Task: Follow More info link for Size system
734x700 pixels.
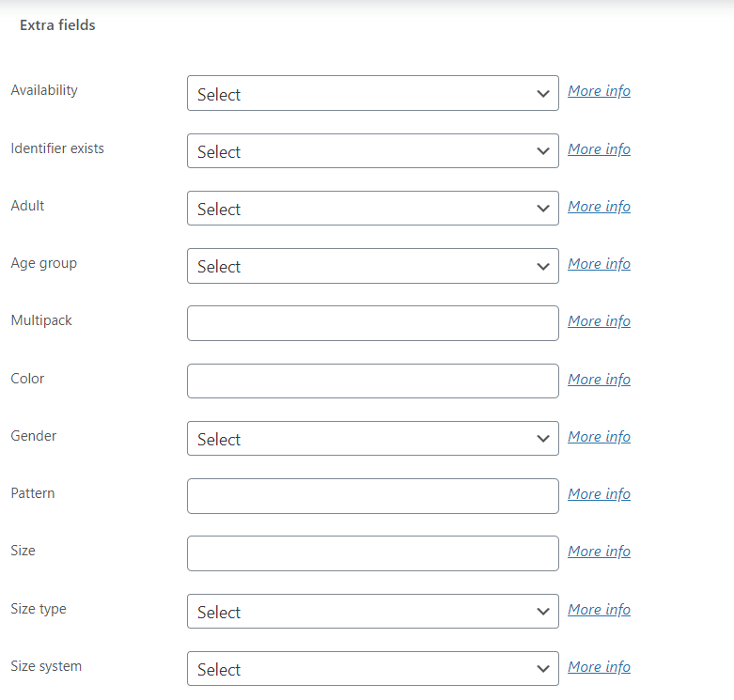Action: pyautogui.click(x=600, y=667)
